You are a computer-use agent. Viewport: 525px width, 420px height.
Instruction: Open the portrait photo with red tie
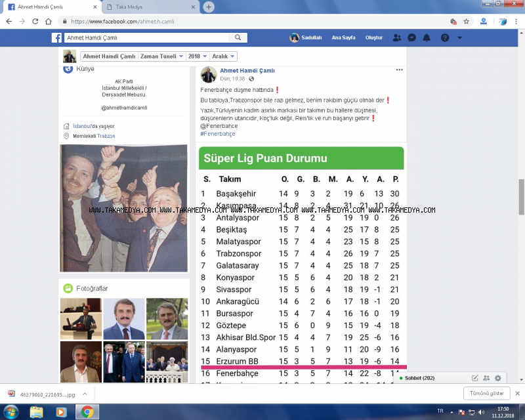point(124,319)
